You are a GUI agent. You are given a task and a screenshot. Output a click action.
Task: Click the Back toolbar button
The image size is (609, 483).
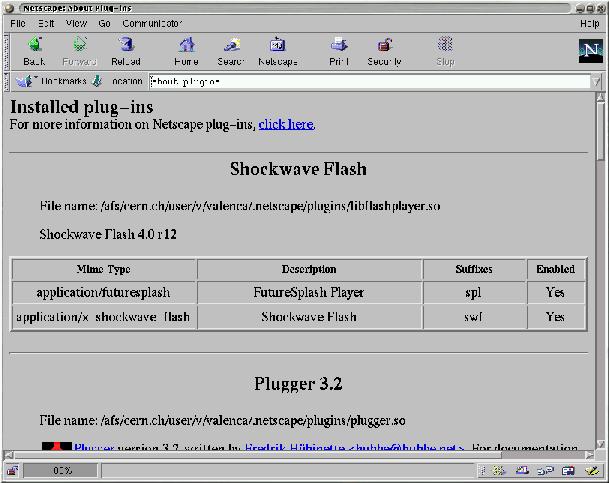(34, 50)
